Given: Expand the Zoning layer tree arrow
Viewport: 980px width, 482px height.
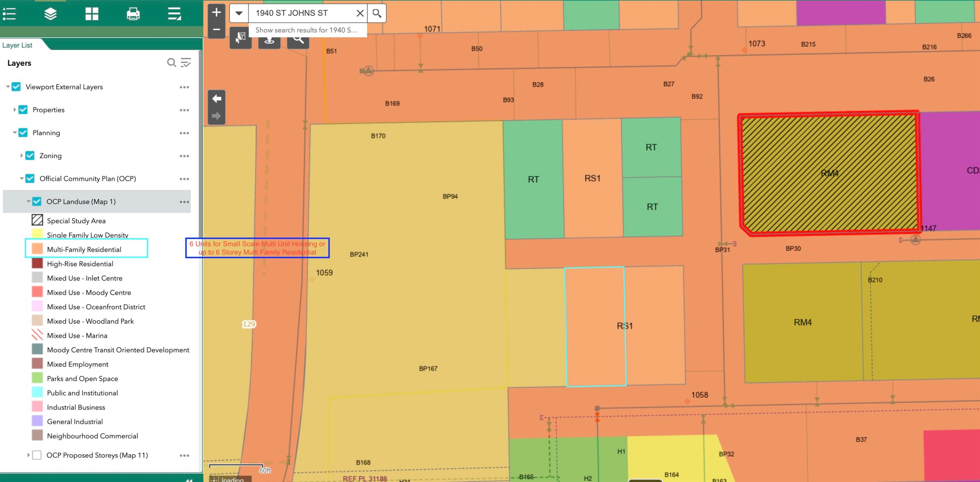Looking at the screenshot, I should point(21,155).
